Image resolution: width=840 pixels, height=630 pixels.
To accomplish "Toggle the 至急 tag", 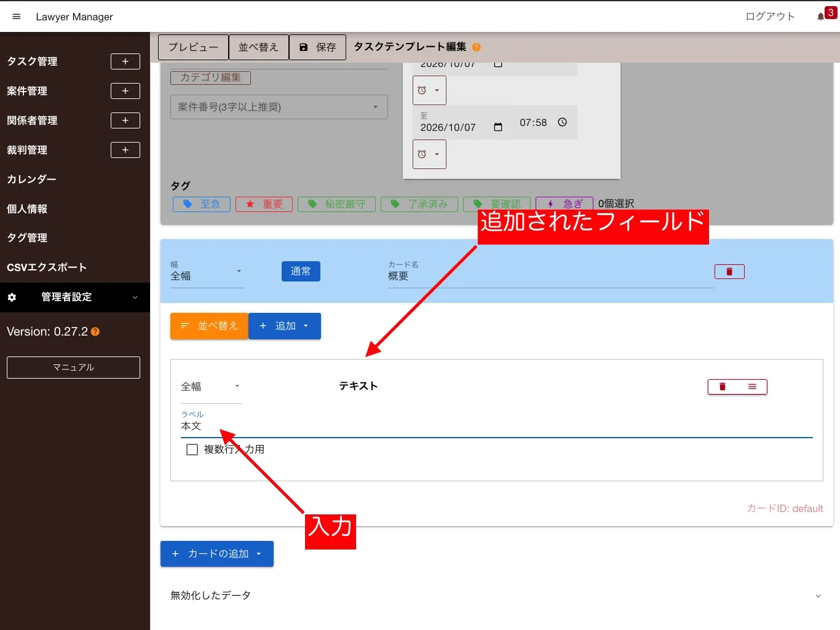I will click(202, 204).
